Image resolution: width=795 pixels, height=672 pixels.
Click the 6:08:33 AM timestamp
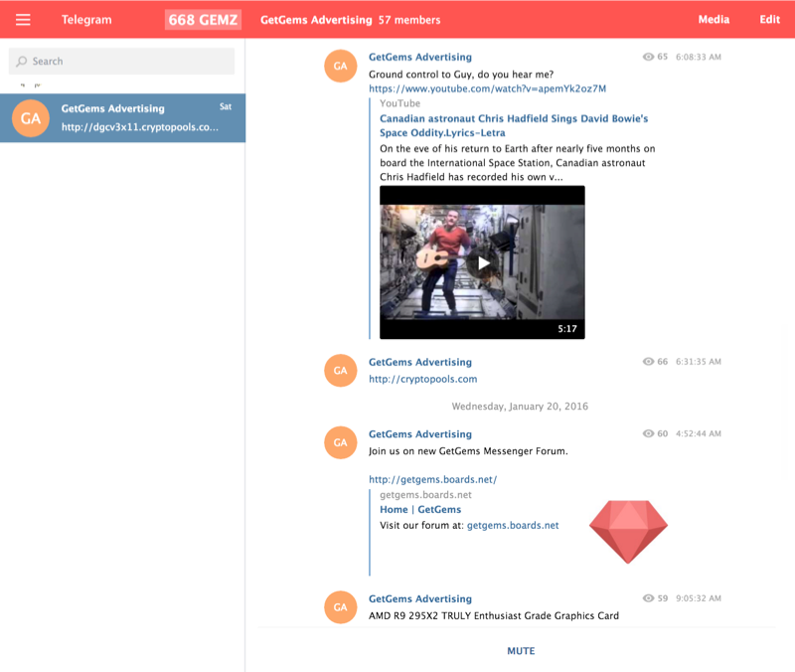click(699, 57)
